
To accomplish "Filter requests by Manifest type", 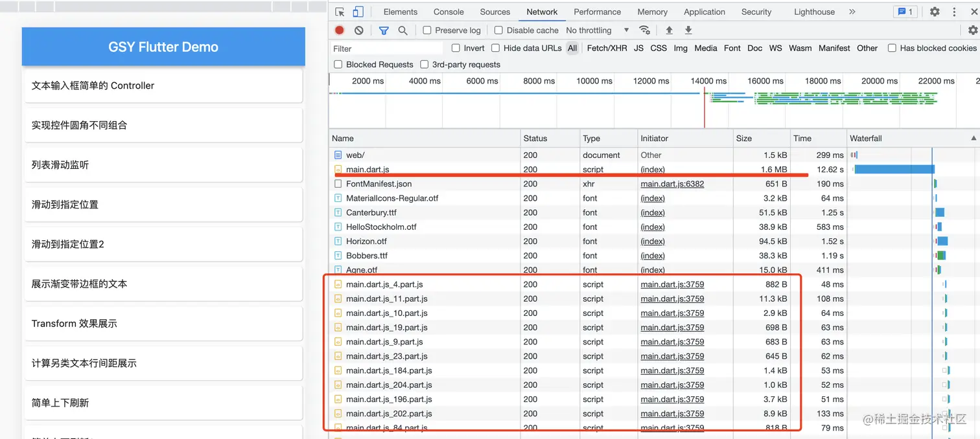I will [834, 48].
